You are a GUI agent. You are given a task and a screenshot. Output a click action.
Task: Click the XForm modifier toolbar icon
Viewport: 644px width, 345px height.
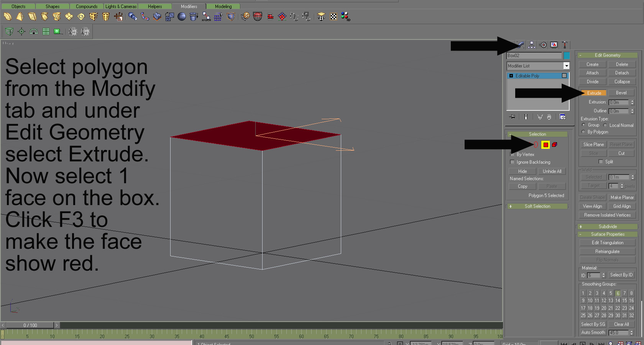click(206, 16)
